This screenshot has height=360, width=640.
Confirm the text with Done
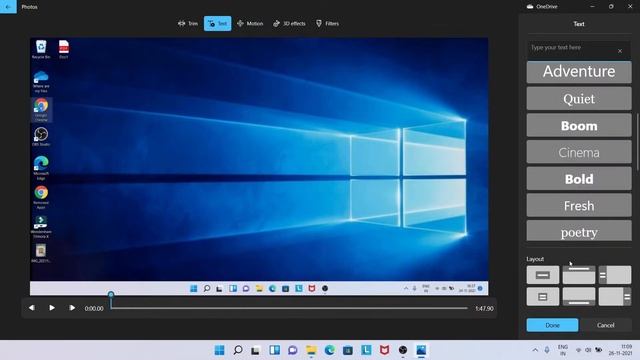coord(552,325)
